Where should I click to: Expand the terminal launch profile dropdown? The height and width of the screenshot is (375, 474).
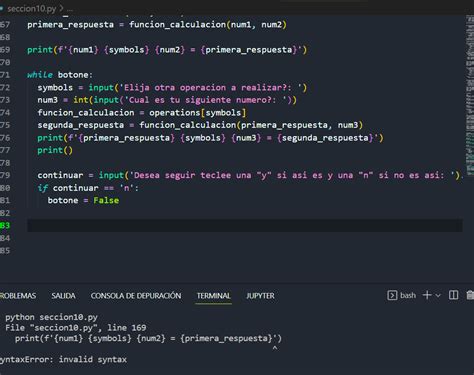[438, 295]
